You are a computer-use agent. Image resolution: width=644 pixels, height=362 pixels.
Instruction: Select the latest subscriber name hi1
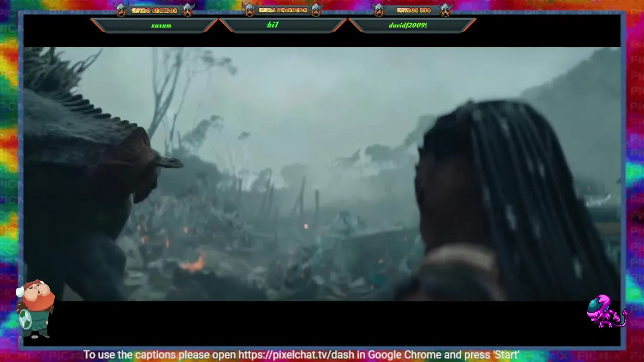click(272, 25)
